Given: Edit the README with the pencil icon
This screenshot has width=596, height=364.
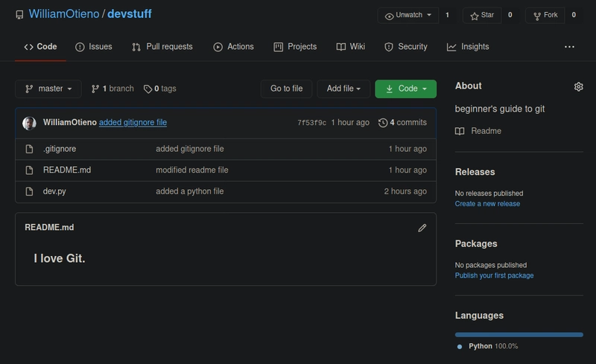Looking at the screenshot, I should click(x=422, y=228).
